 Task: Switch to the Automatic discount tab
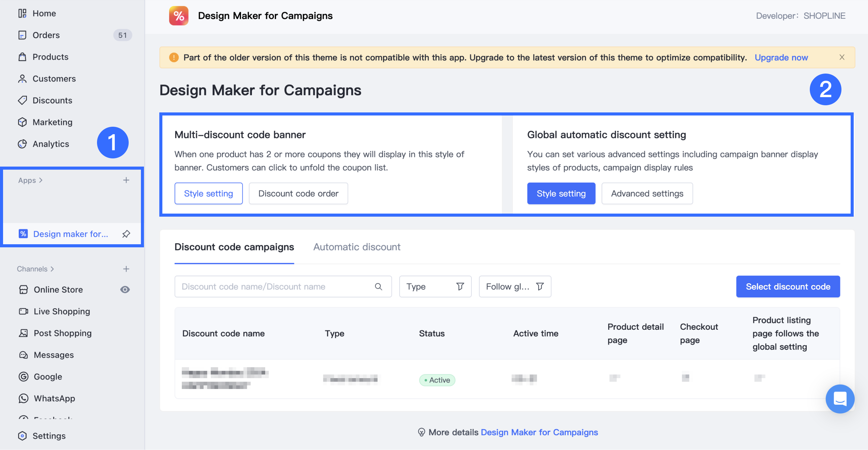coord(357,247)
